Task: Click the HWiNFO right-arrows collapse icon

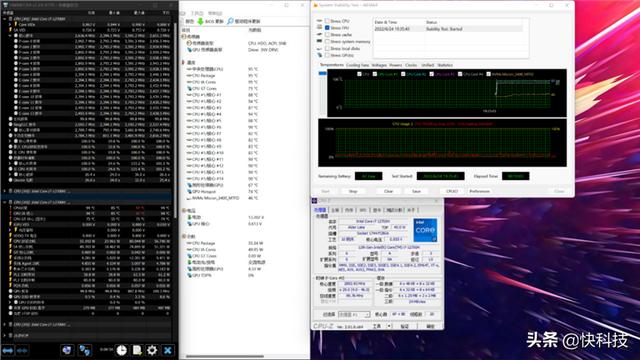Action: click(x=22, y=351)
